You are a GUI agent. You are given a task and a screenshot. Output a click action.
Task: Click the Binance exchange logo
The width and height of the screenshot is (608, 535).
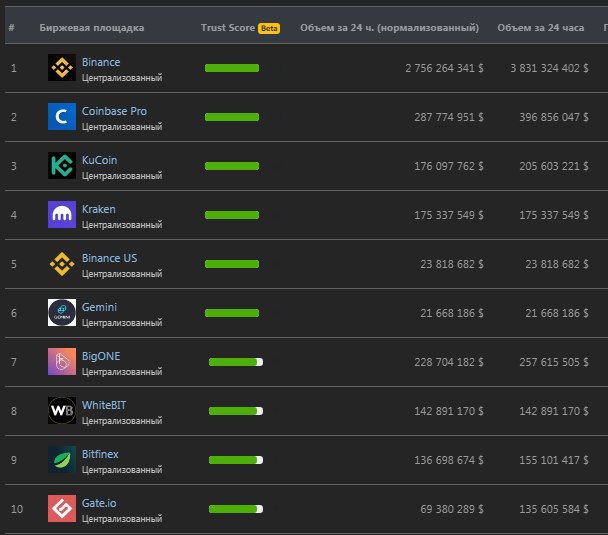click(x=62, y=67)
